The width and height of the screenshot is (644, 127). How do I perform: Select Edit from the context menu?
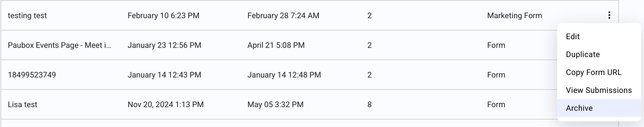[x=573, y=37]
